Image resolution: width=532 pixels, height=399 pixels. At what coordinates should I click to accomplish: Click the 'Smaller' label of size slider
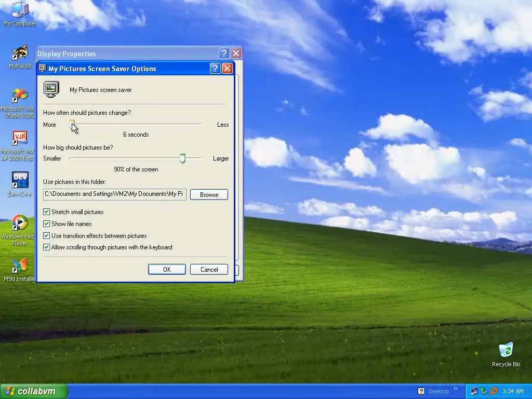pyautogui.click(x=52, y=158)
